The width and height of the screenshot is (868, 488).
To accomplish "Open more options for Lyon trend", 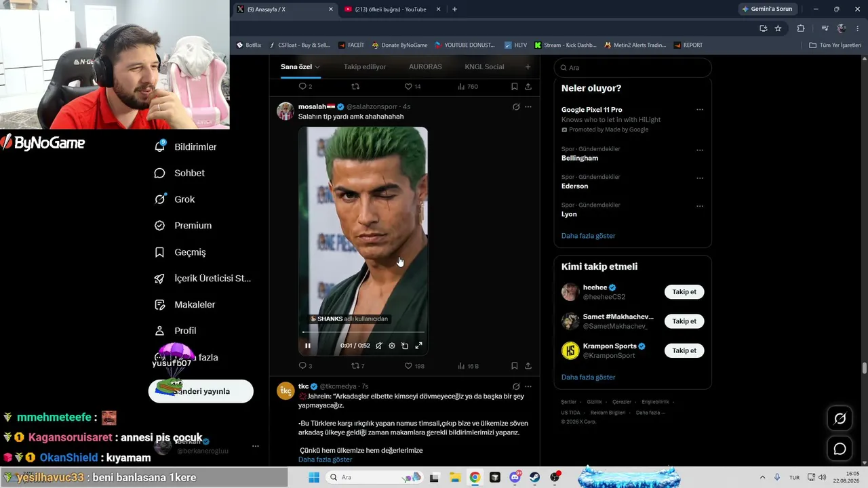I will 700,206.
